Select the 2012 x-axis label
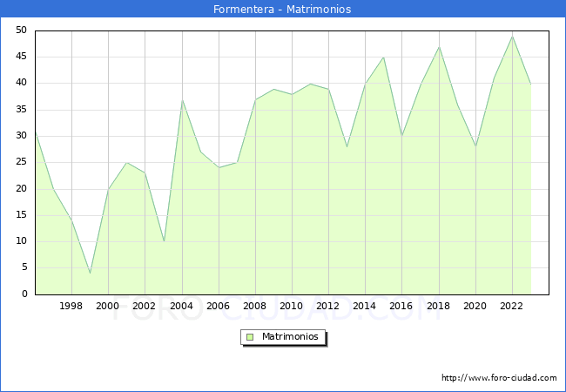This screenshot has width=566, height=392. [327, 306]
